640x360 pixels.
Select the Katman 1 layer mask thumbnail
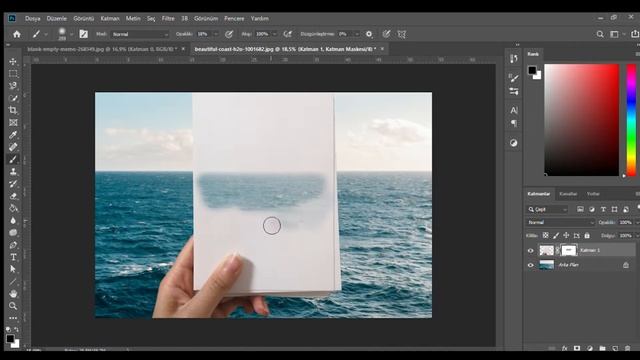(x=568, y=250)
